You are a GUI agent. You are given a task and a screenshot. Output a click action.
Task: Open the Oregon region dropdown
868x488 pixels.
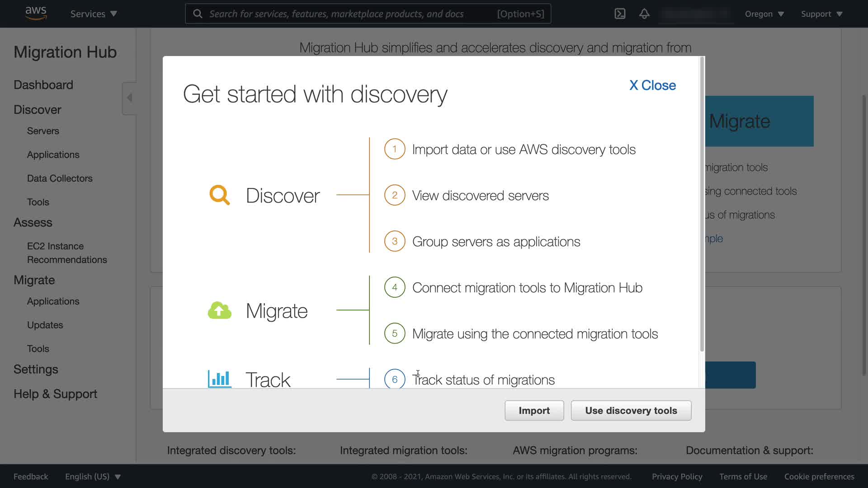pos(764,14)
